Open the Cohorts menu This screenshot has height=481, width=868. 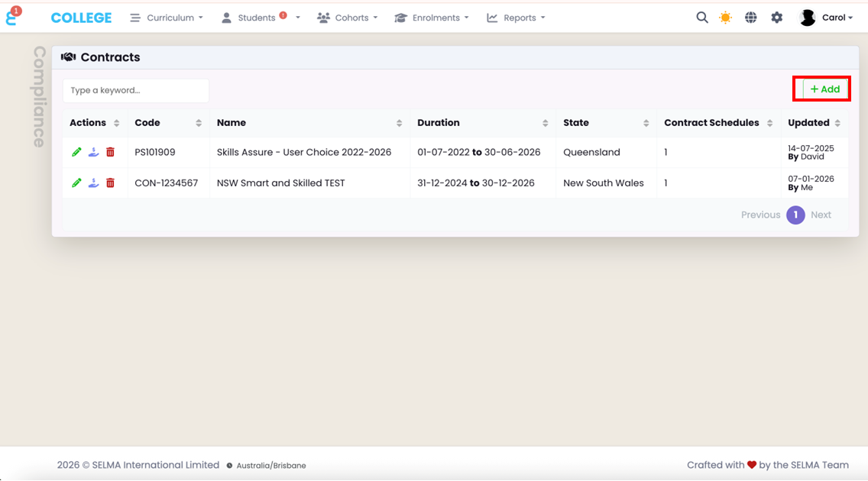(348, 18)
